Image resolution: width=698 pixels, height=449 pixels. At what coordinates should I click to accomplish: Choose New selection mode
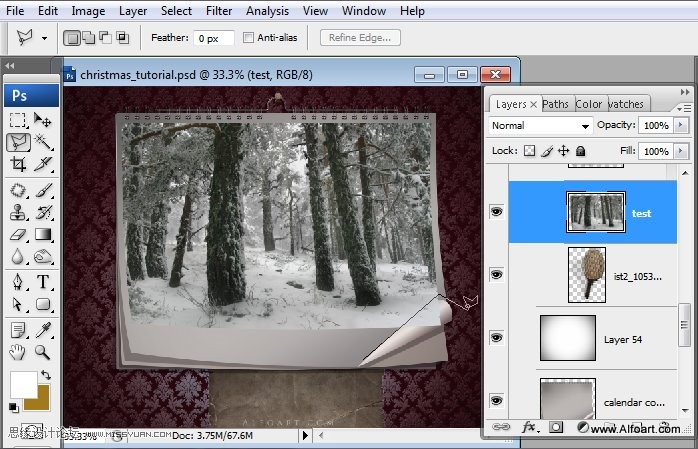pyautogui.click(x=71, y=38)
